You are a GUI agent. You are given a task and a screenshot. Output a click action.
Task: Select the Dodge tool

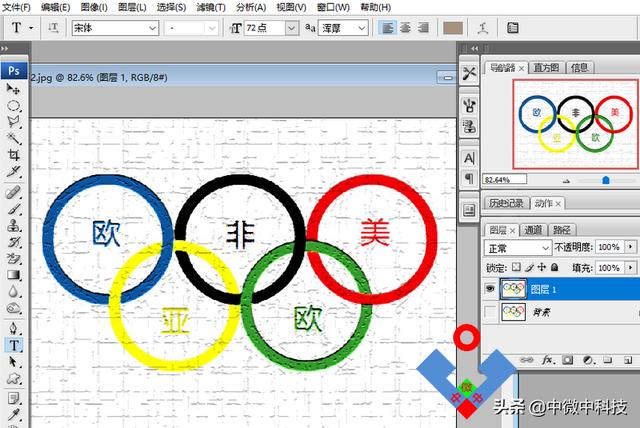(13, 308)
